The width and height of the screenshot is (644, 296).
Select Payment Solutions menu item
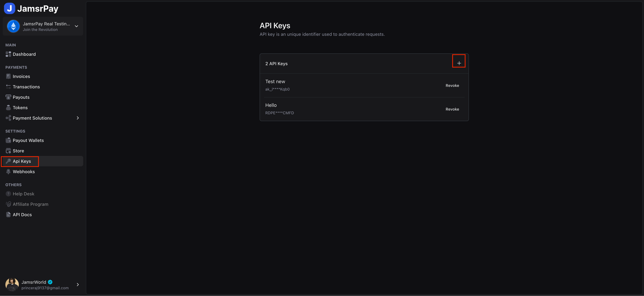pos(43,118)
